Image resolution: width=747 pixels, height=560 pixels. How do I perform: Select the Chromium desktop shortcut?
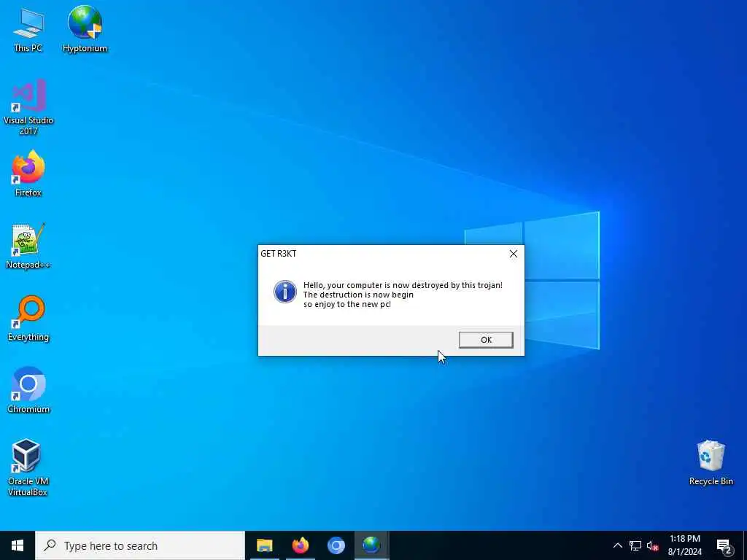[x=28, y=391]
